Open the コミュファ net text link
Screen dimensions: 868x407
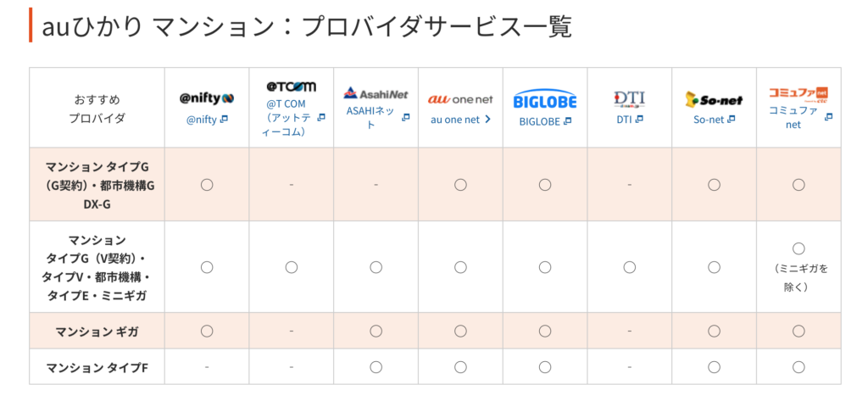793,118
